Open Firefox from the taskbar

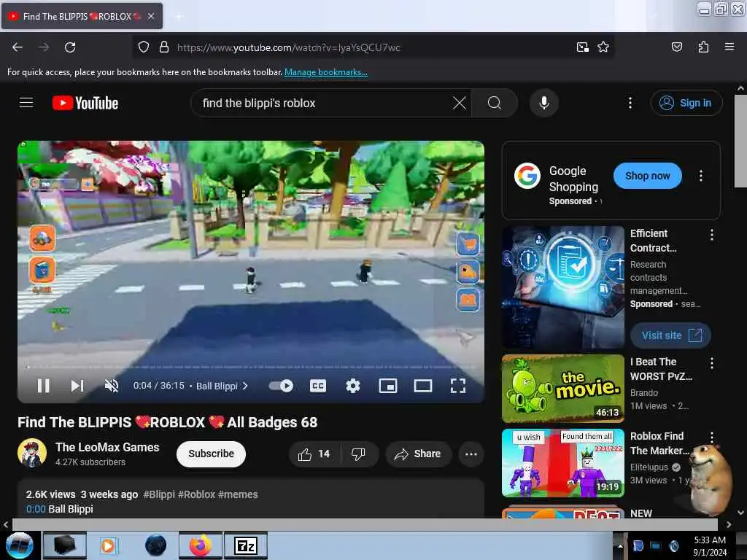click(201, 545)
